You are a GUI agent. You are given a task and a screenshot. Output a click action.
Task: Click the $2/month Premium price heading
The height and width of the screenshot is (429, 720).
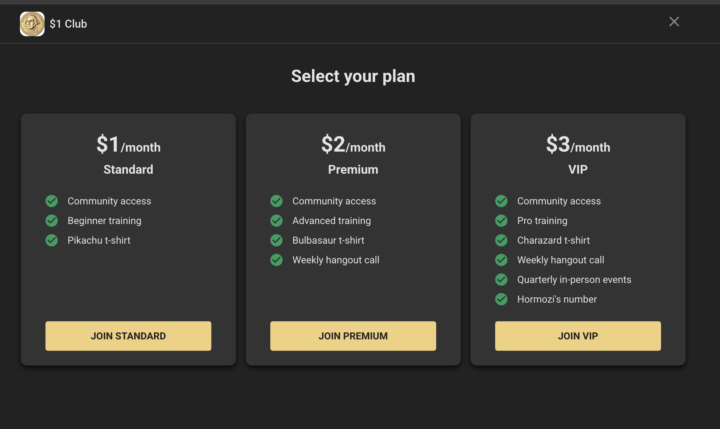click(353, 145)
